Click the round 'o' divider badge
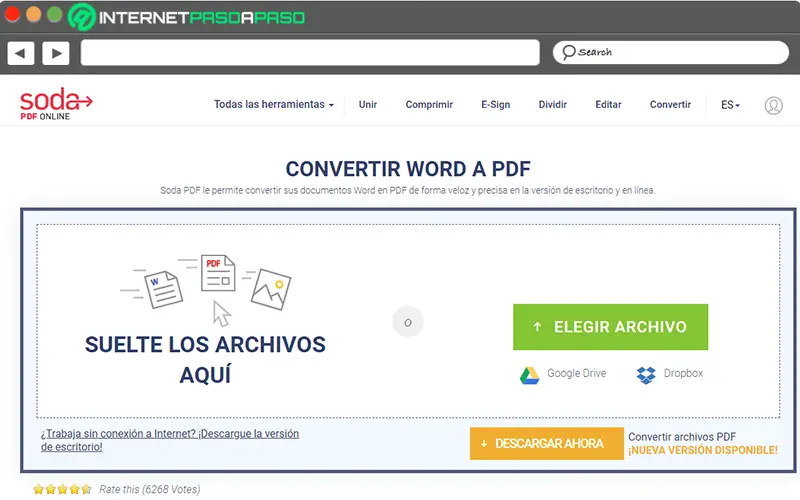800x500 pixels. point(408,322)
